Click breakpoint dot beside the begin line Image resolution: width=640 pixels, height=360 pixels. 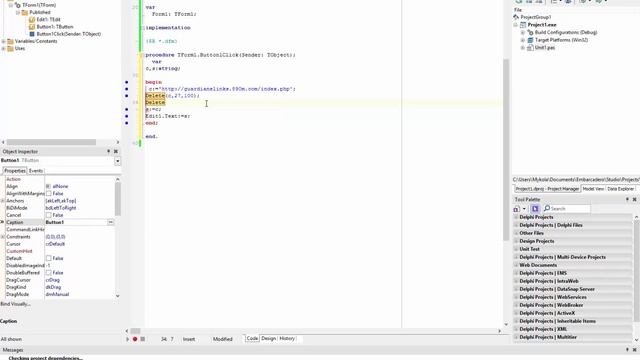127,82
